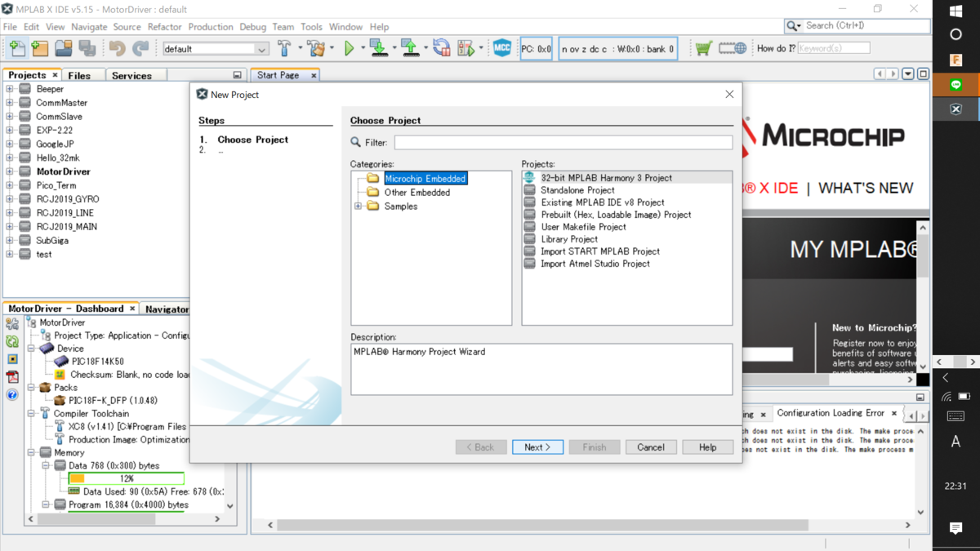Open the Build Project dropdown arrow
980x551 pixels.
tap(299, 49)
